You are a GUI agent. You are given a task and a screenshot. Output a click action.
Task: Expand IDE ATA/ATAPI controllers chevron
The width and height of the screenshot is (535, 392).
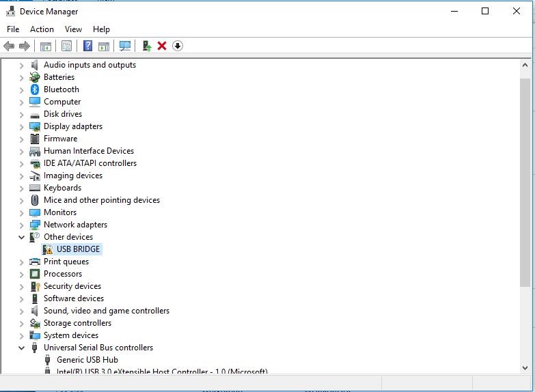pyautogui.click(x=21, y=163)
